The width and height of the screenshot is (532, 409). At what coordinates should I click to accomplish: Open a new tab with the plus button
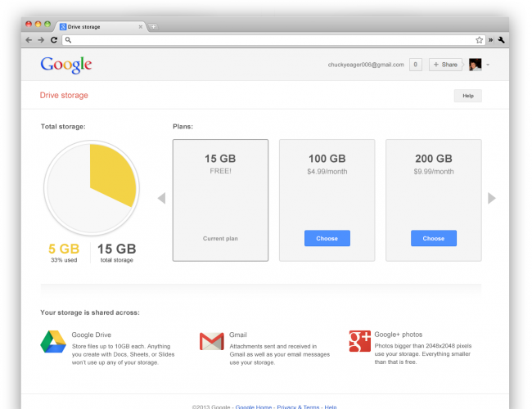pos(153,26)
